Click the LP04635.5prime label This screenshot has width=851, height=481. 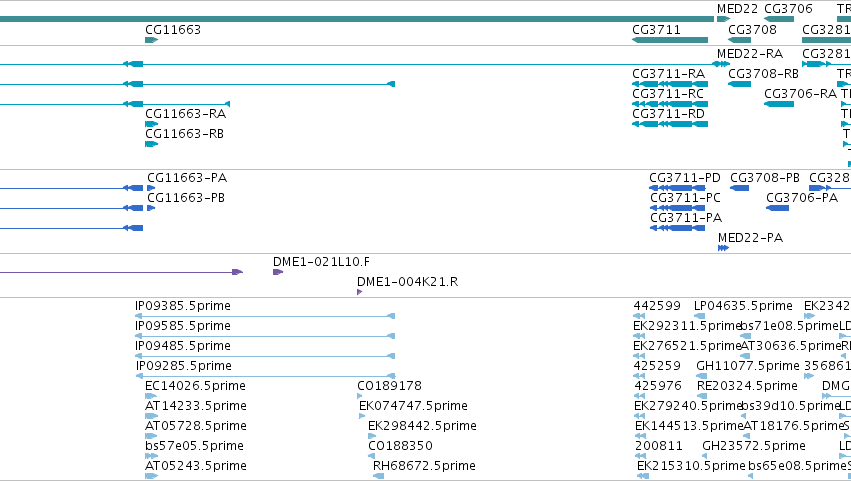click(x=743, y=306)
